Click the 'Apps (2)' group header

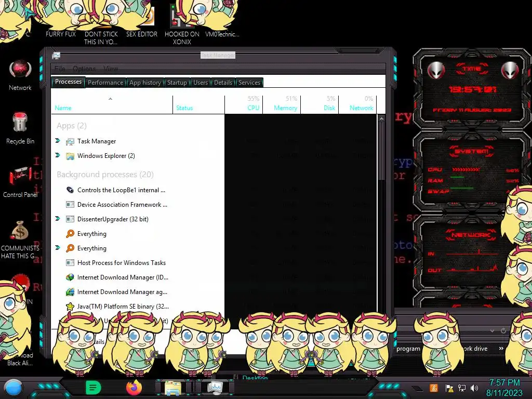[72, 126]
